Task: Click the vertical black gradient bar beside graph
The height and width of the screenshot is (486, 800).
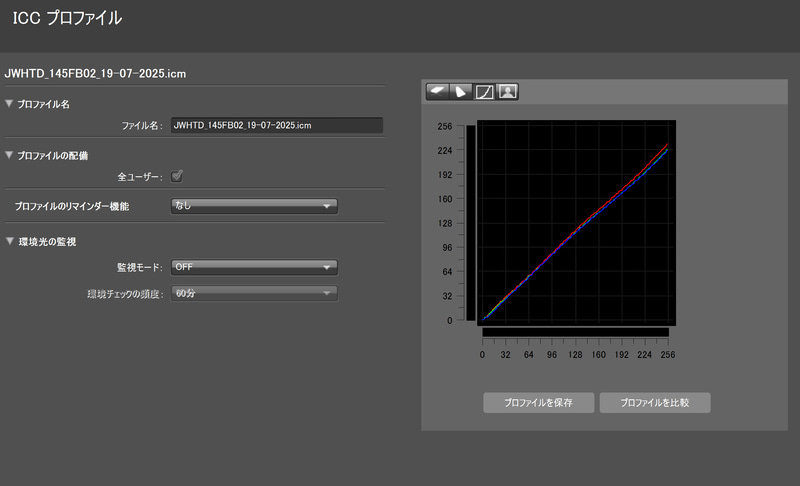Action: (x=470, y=223)
